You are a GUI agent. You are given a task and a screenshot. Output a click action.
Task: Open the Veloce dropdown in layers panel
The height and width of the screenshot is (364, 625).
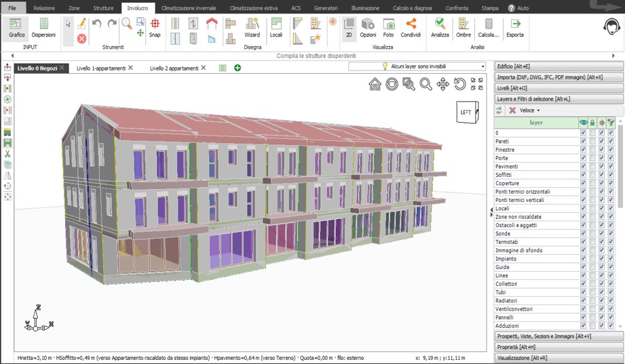coord(530,110)
